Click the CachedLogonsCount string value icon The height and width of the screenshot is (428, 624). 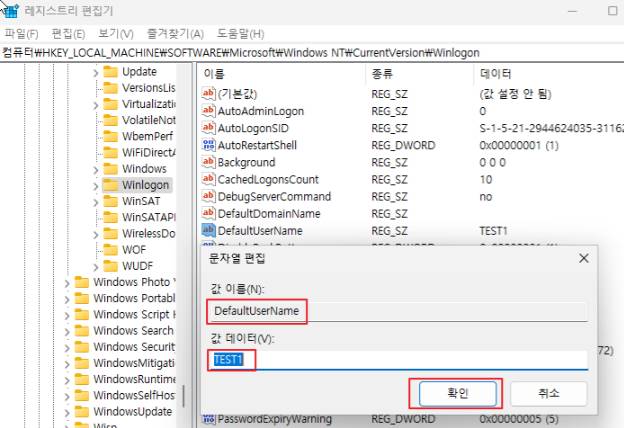(208, 179)
